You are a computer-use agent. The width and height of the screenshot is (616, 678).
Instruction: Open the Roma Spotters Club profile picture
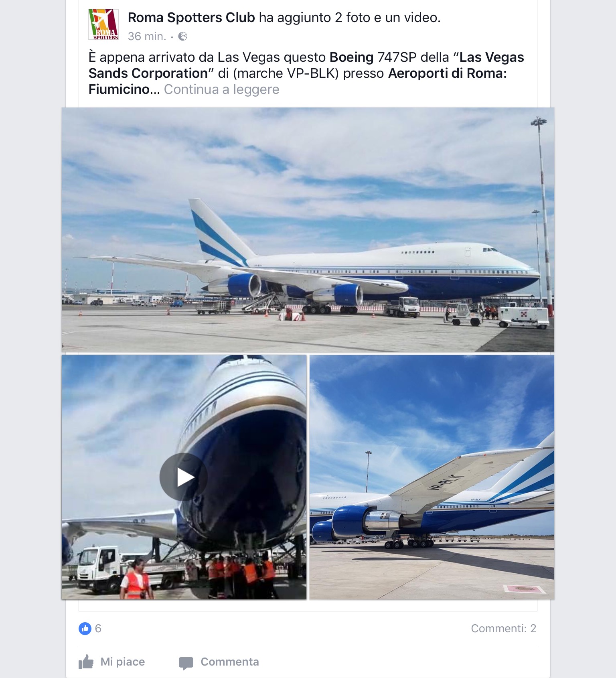(103, 24)
